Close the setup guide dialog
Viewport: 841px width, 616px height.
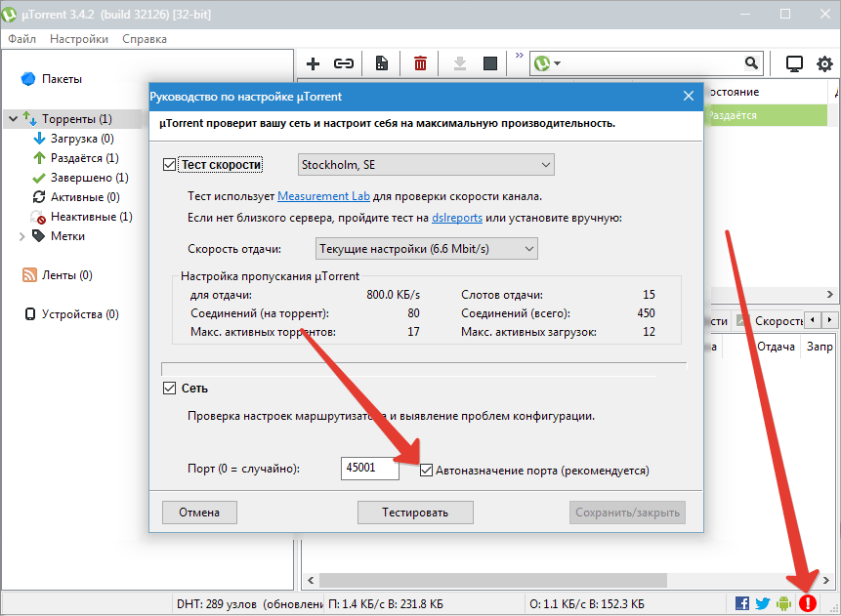pyautogui.click(x=689, y=96)
